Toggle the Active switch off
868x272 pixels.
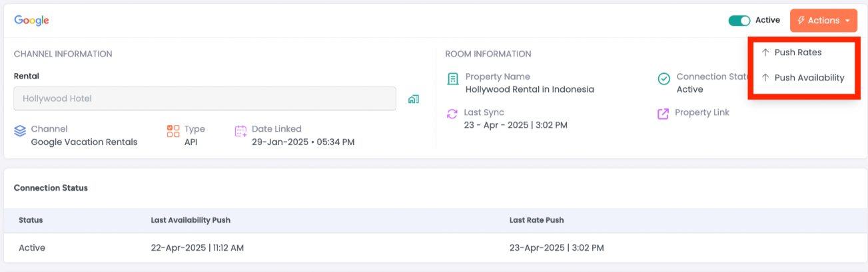tap(739, 21)
